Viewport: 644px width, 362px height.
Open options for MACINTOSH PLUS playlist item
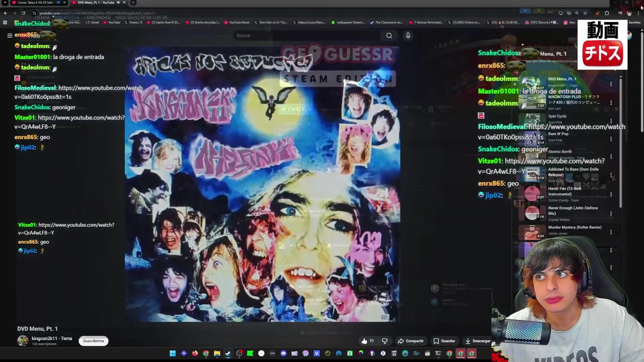click(611, 103)
